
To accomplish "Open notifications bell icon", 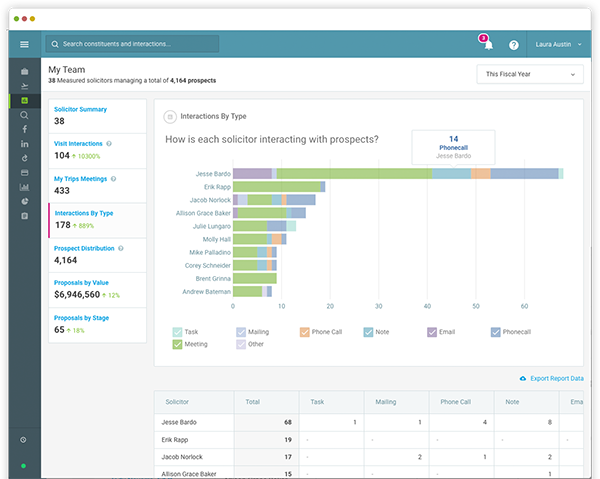I will [x=487, y=45].
